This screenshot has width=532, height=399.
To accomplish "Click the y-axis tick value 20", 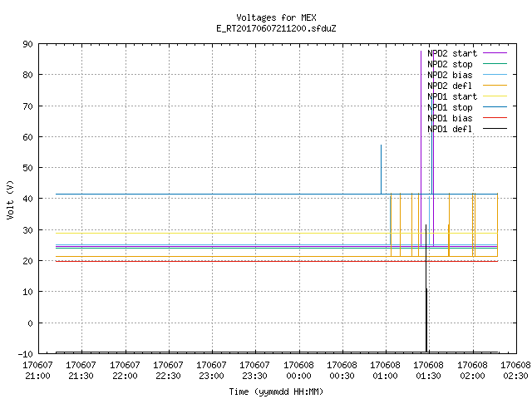I will click(28, 261).
